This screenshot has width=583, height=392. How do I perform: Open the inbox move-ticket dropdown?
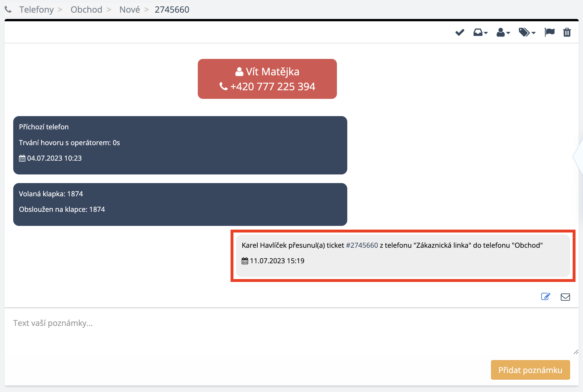[x=480, y=32]
